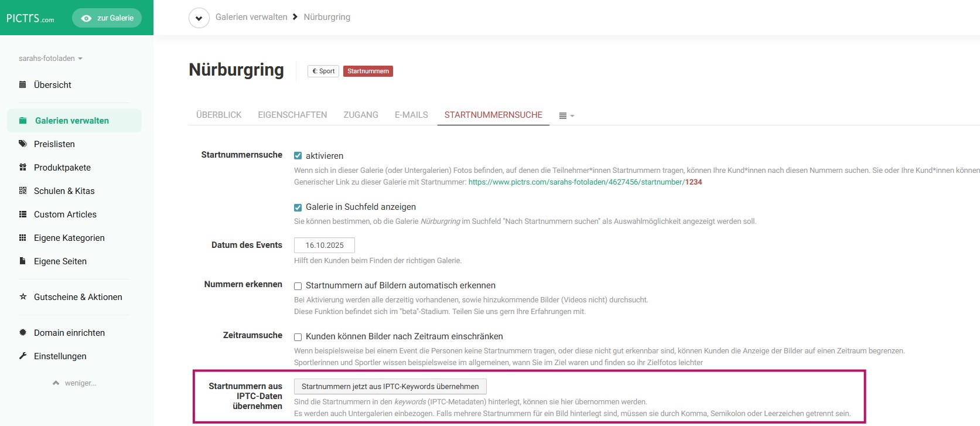Open Galerien verwalten in the sidebar
The image size is (980, 426).
74,121
